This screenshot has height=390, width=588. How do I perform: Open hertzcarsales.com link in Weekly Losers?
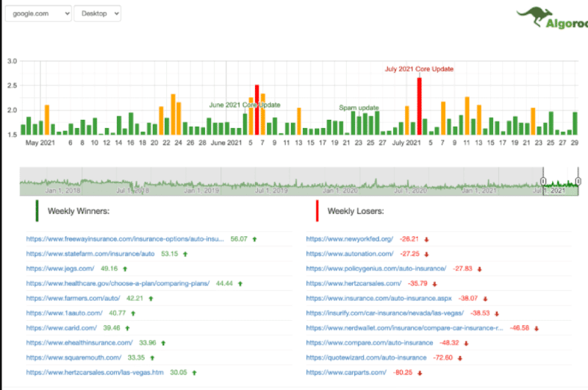click(354, 283)
